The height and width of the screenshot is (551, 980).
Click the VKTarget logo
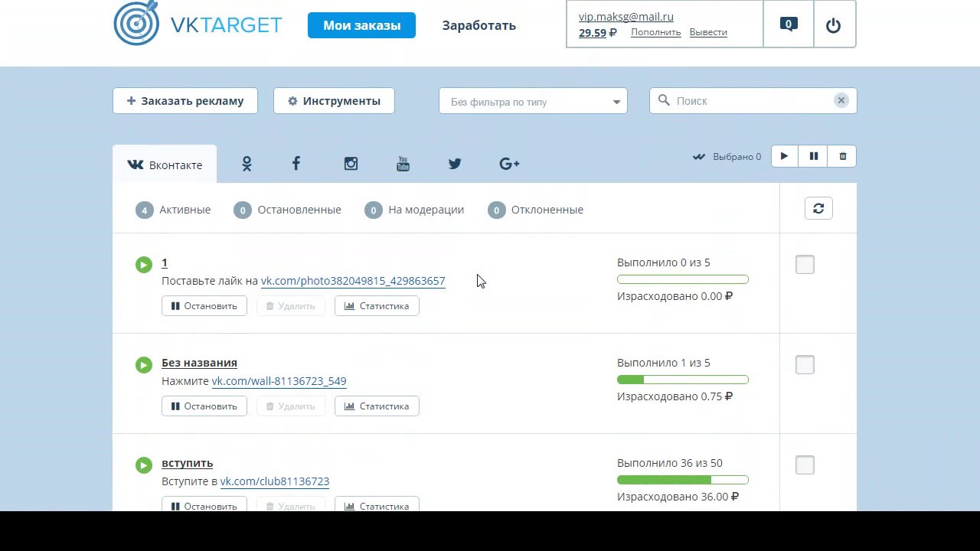[198, 24]
